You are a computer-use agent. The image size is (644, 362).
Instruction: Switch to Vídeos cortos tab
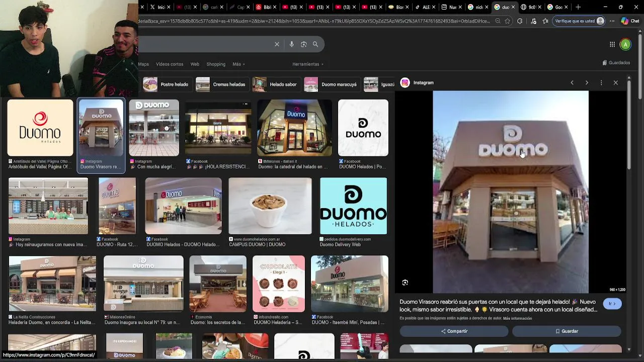[x=170, y=64]
